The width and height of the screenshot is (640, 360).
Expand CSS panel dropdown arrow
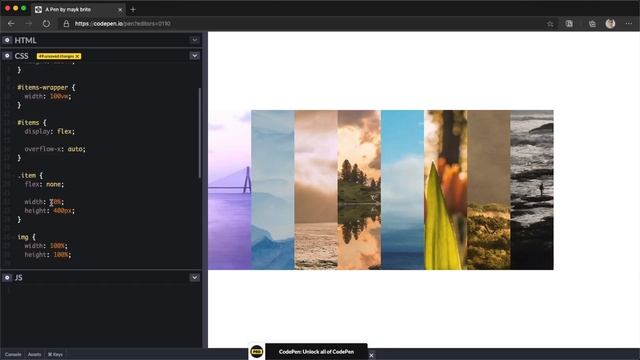tap(195, 56)
